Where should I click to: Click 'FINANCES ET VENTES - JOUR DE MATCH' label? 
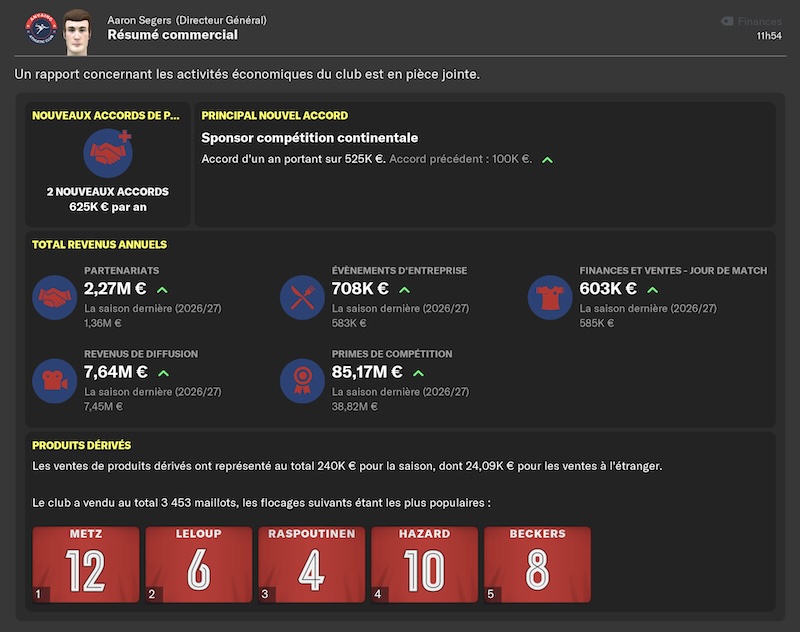pos(673,271)
